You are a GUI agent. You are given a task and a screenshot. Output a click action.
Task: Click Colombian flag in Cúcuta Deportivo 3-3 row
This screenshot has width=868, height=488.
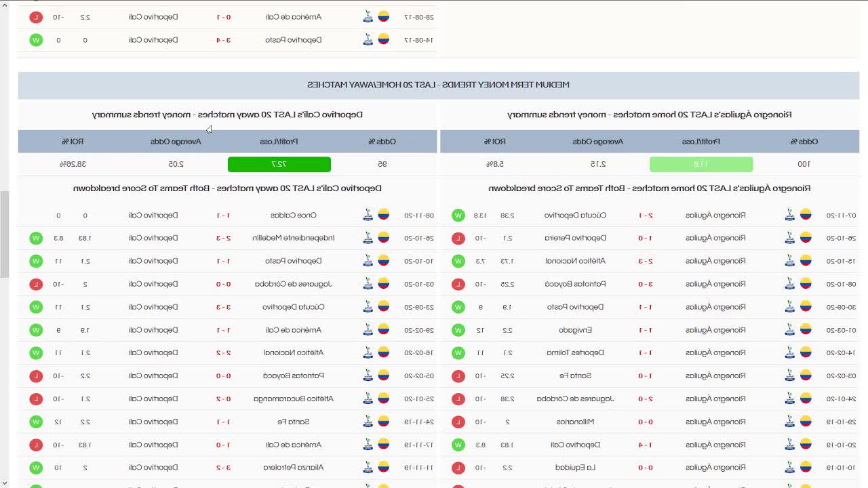point(383,307)
